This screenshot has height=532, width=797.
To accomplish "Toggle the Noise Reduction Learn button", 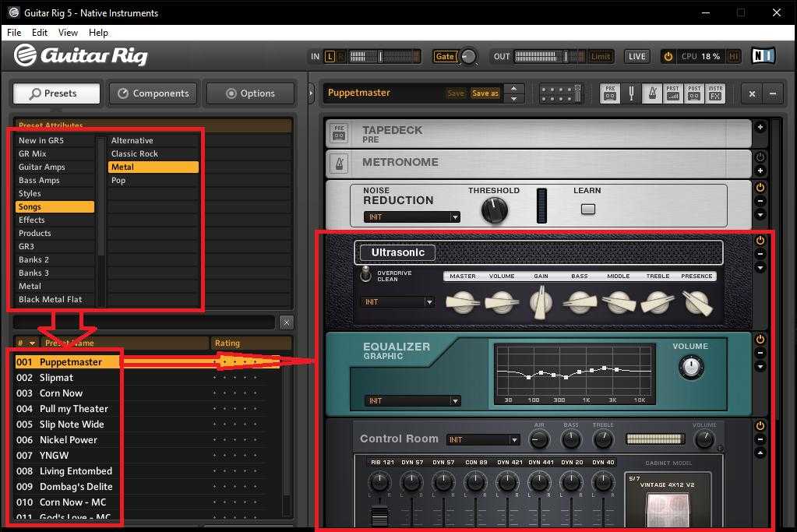I will pos(588,209).
